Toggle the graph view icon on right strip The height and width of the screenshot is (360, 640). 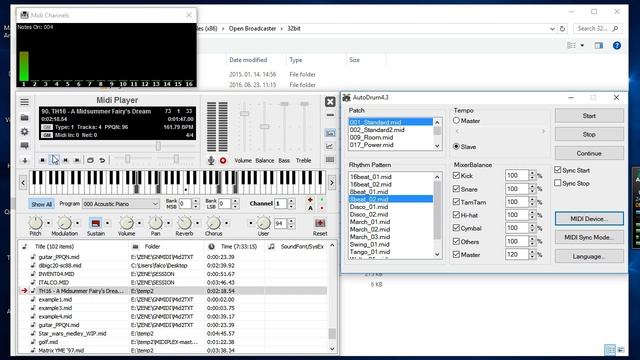click(x=330, y=146)
